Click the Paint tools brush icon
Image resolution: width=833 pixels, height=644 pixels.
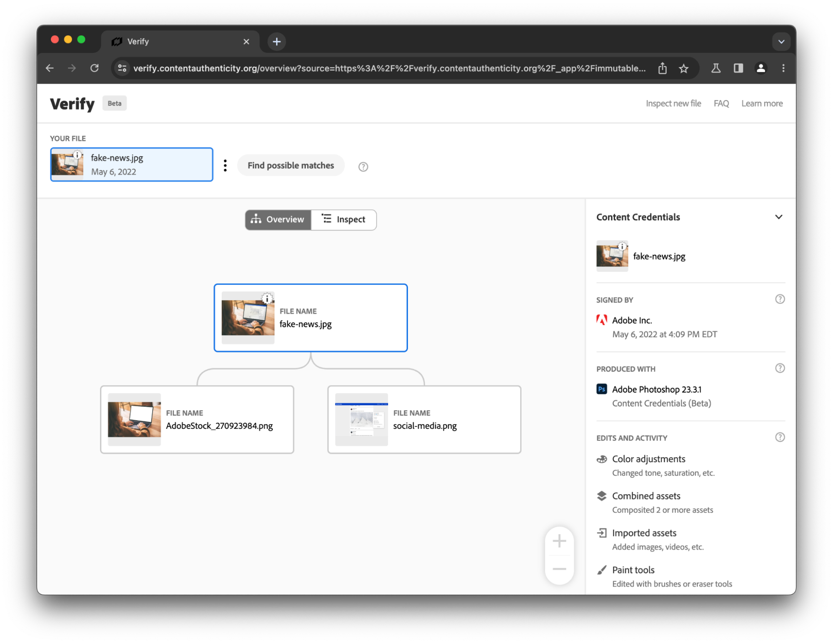(601, 570)
